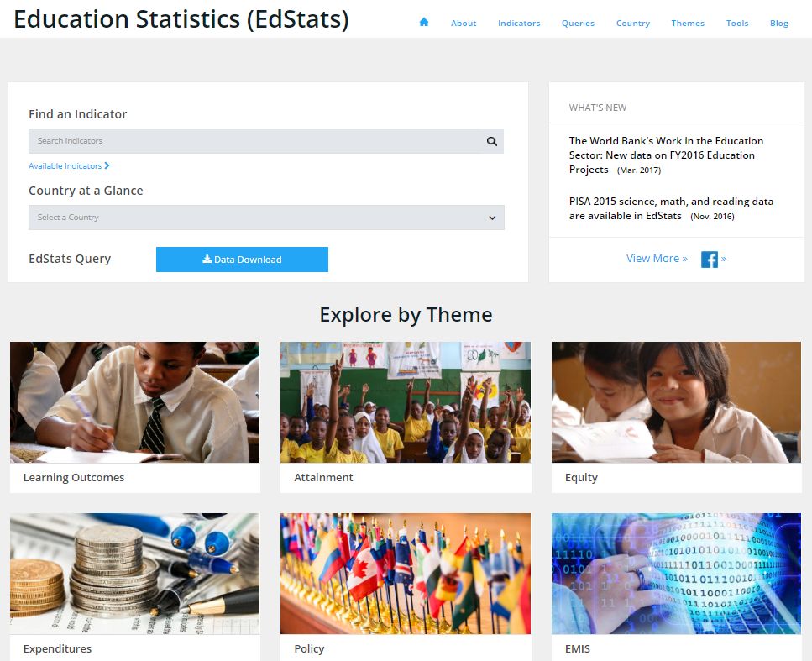Open the Queries menu item
Screen dimensions: 812x661
tap(578, 23)
